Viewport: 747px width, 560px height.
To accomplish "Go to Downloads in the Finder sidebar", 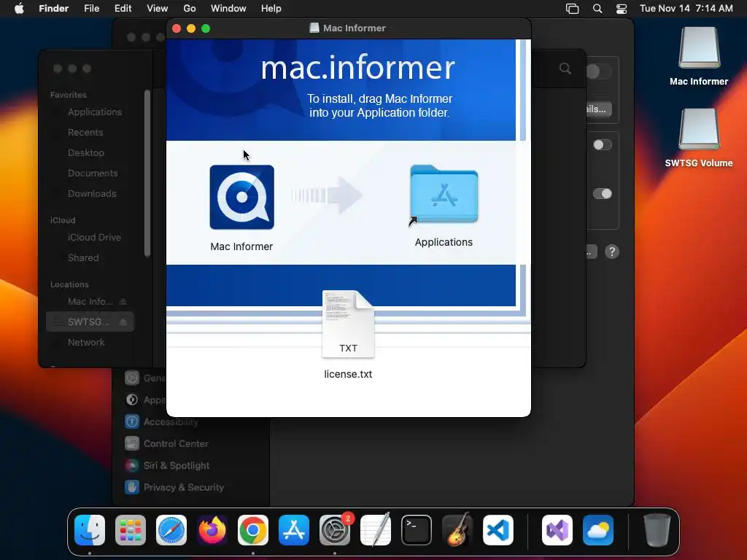I will click(92, 194).
